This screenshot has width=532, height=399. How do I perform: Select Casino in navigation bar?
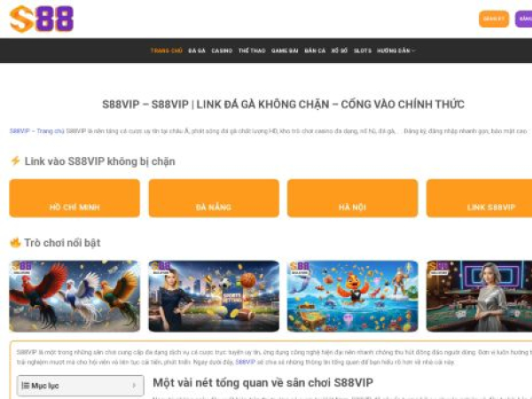(x=222, y=51)
